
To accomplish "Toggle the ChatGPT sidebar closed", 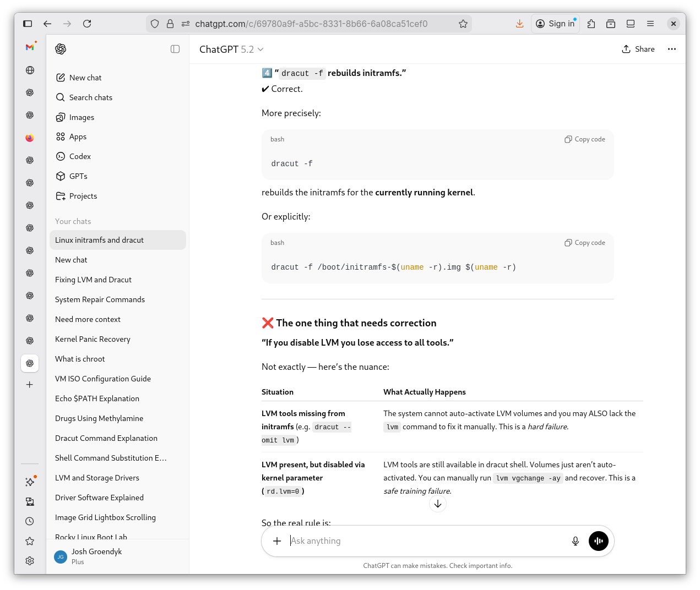I will coord(175,49).
